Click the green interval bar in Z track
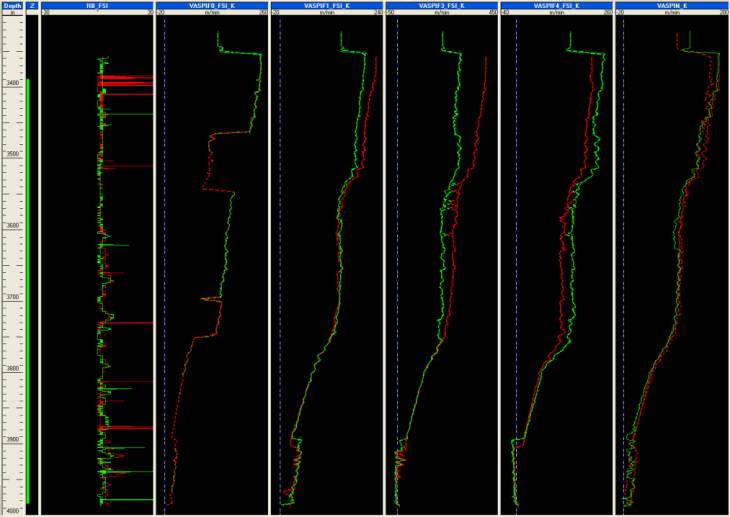 [28, 290]
